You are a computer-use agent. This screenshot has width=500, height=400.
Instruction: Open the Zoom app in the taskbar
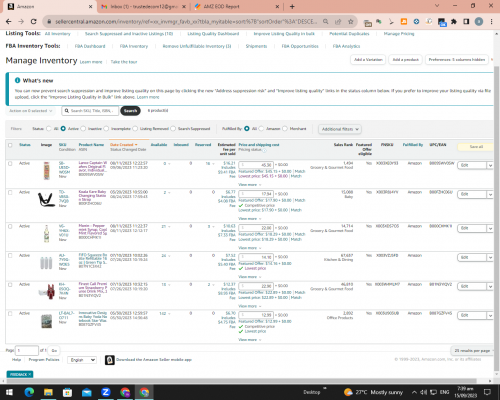[106, 392]
